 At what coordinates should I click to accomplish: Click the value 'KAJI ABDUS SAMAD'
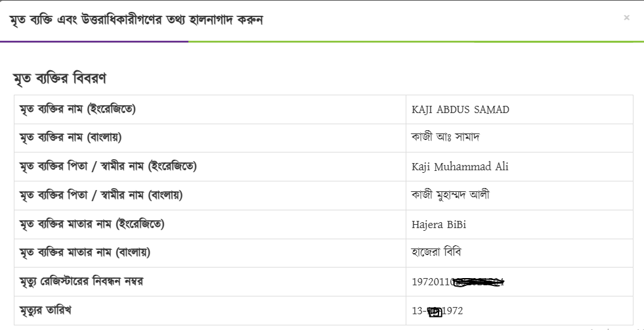[460, 110]
